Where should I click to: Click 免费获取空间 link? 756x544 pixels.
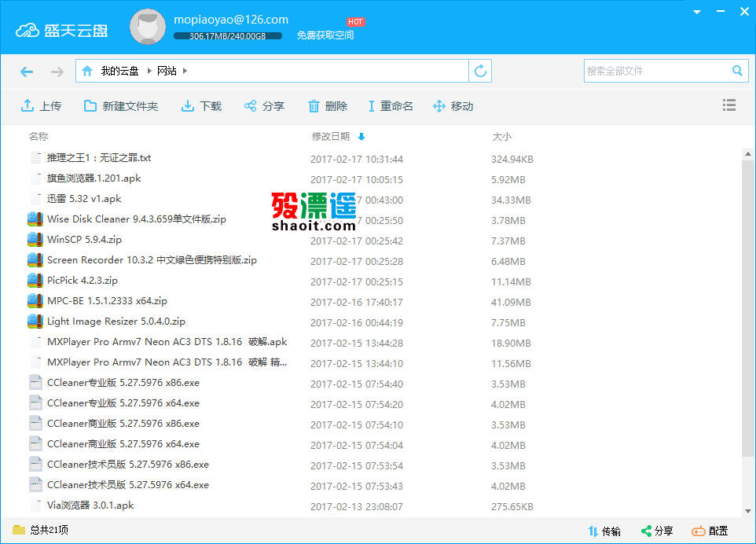tap(325, 35)
